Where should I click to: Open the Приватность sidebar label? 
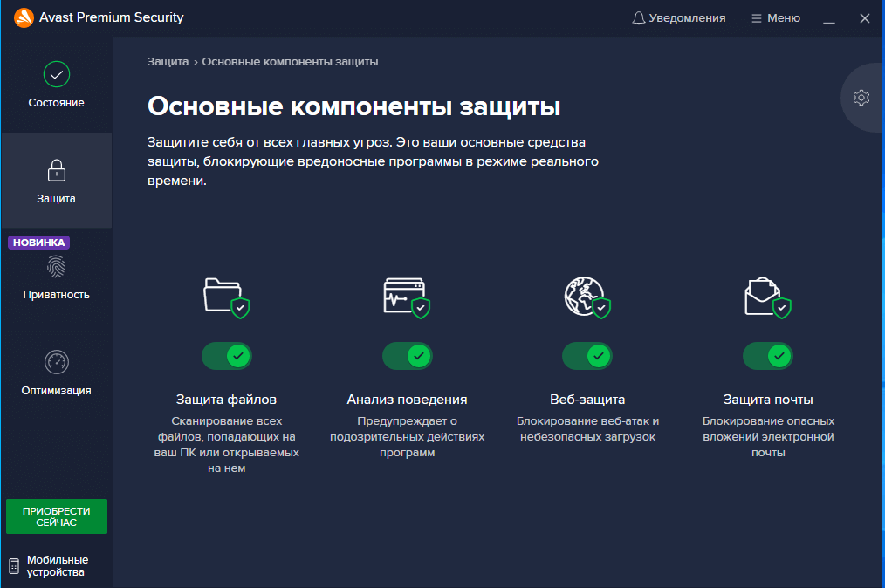[x=57, y=295]
